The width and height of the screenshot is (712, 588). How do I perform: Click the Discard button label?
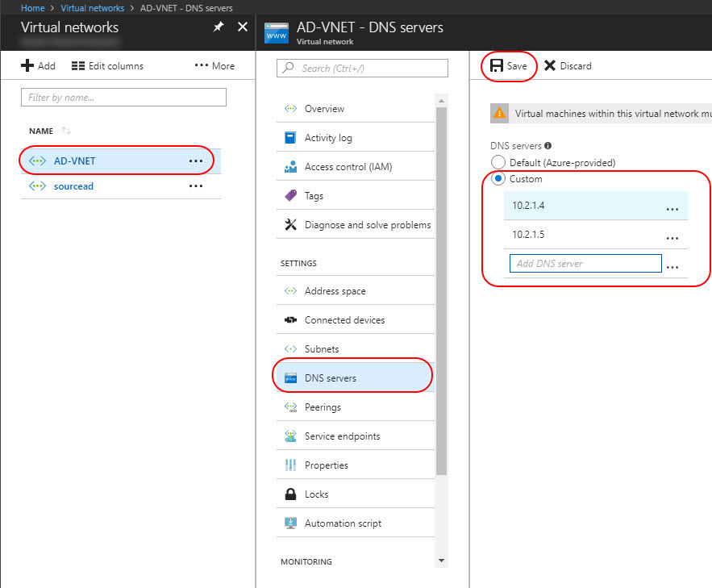[x=576, y=66]
